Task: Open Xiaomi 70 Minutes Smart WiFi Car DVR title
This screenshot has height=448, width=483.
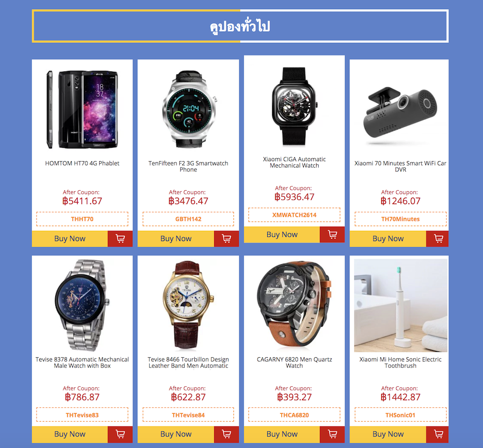Action: click(400, 167)
